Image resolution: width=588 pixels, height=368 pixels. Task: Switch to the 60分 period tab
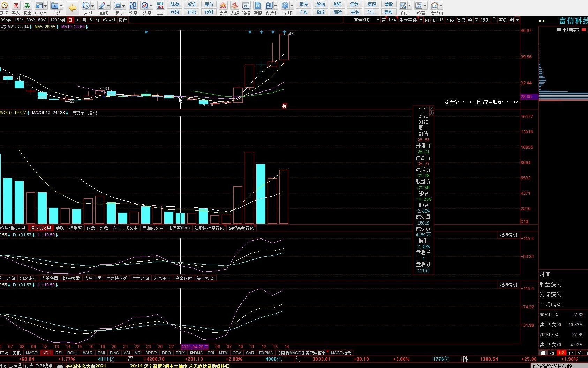click(43, 20)
